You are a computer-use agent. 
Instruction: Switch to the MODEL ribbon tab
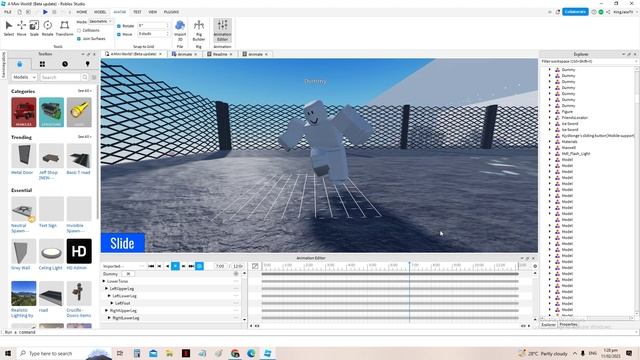coord(100,12)
